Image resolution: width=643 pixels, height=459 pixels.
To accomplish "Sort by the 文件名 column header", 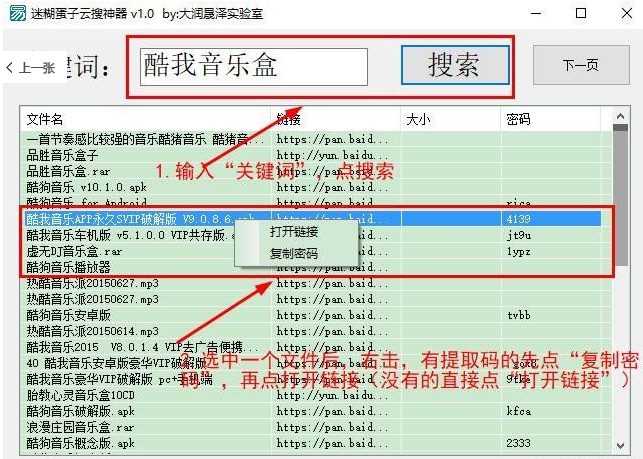I will (145, 119).
